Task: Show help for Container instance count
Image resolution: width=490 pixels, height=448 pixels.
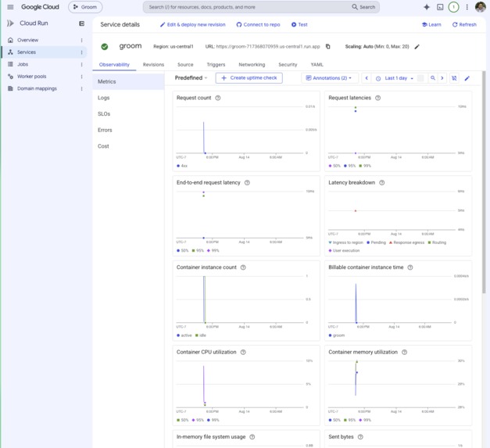Action: (243, 267)
